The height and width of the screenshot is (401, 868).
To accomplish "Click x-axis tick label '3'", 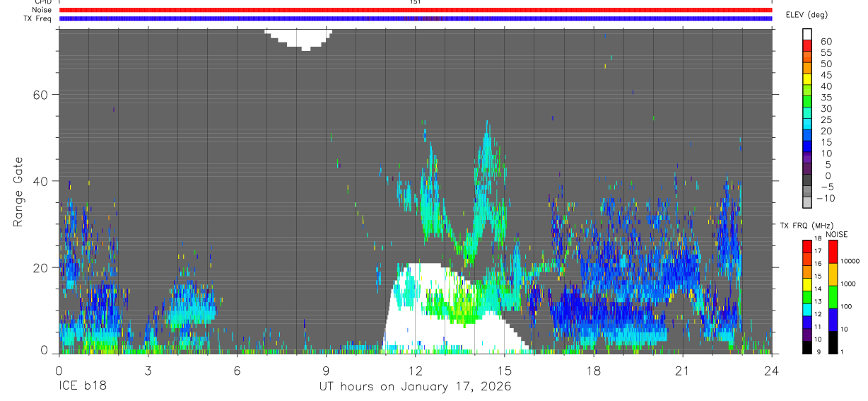I will click(x=148, y=371).
